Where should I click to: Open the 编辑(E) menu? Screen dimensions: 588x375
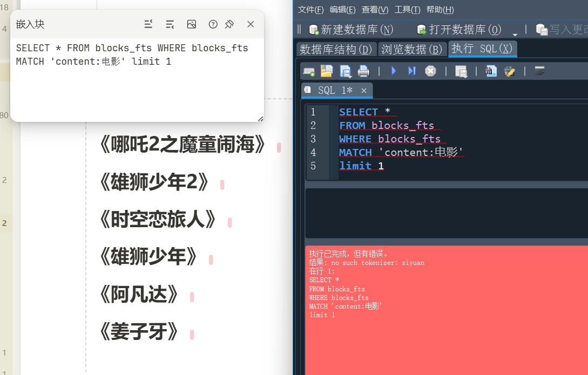(342, 10)
